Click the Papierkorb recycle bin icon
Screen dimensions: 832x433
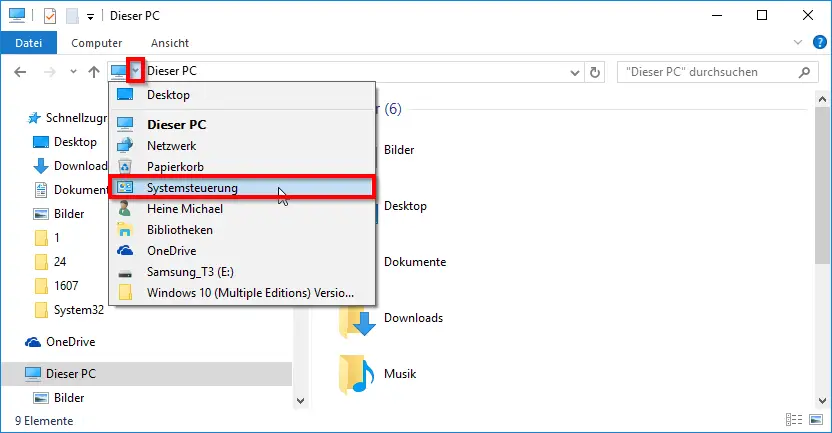pyautogui.click(x=125, y=167)
